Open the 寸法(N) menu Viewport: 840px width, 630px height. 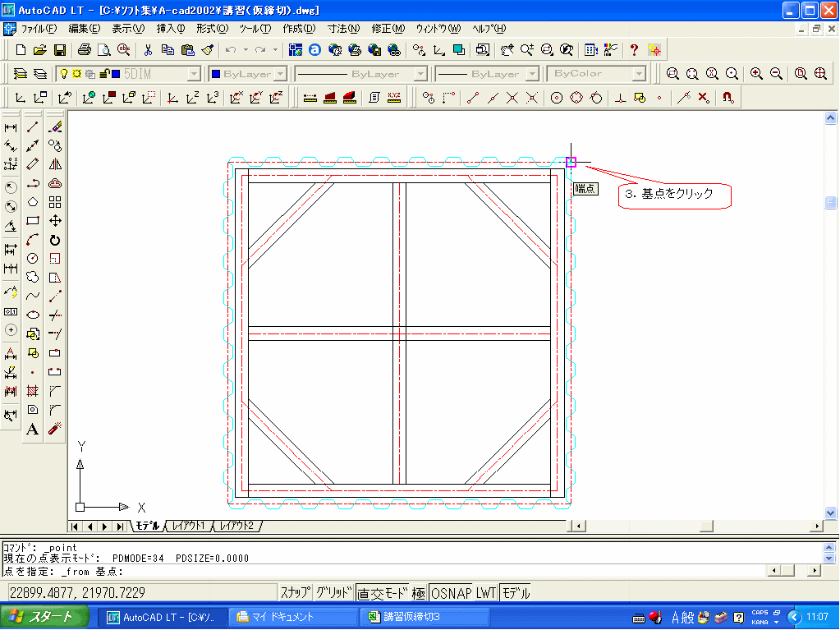pos(343,29)
